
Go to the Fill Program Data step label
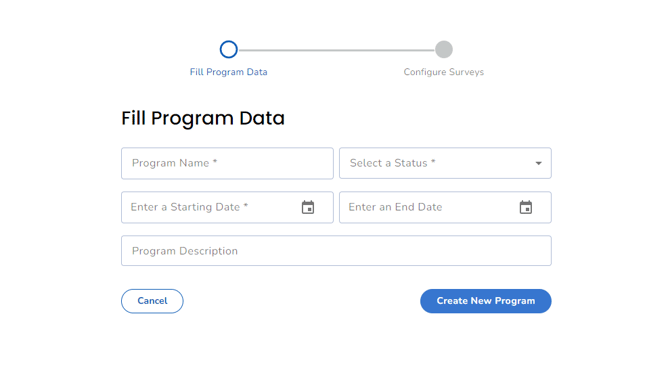click(x=229, y=72)
